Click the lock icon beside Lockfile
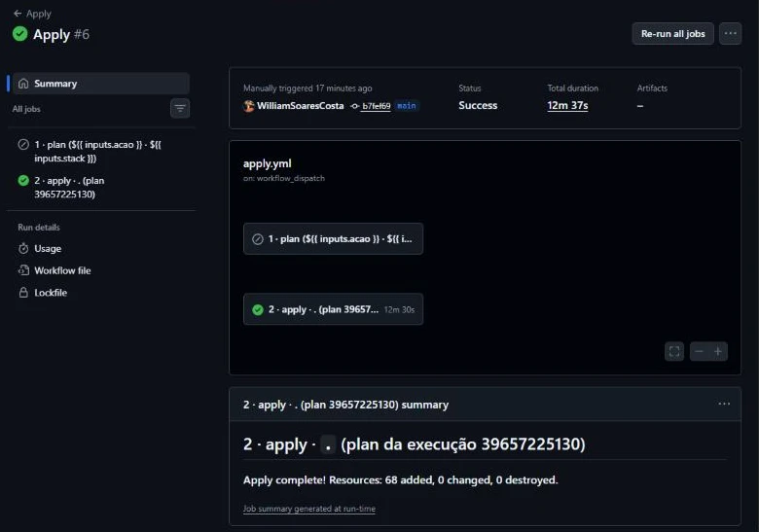The image size is (759, 532). (23, 293)
